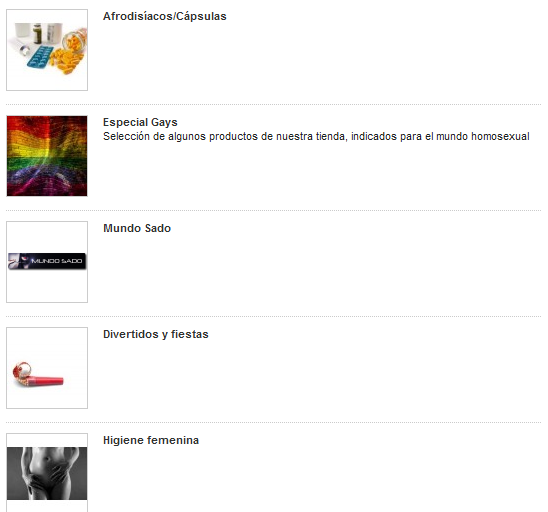548x512 pixels.
Task: Click the word homosexual in description
Action: coord(500,136)
